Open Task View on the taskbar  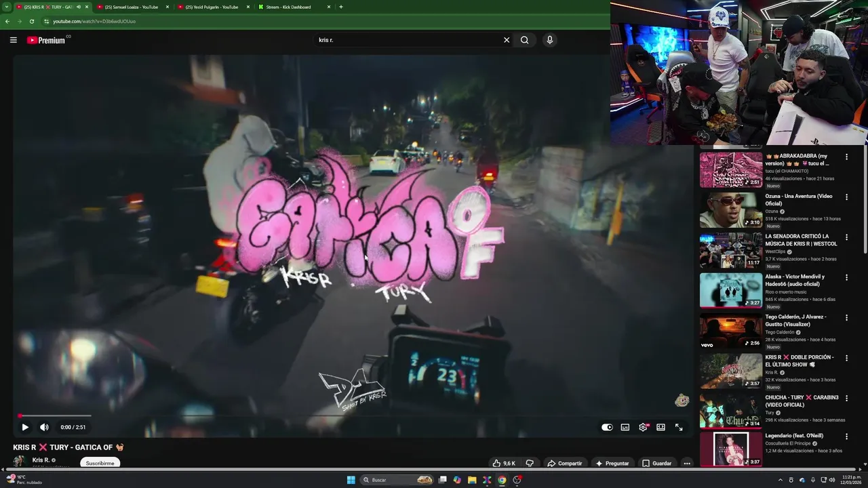442,480
